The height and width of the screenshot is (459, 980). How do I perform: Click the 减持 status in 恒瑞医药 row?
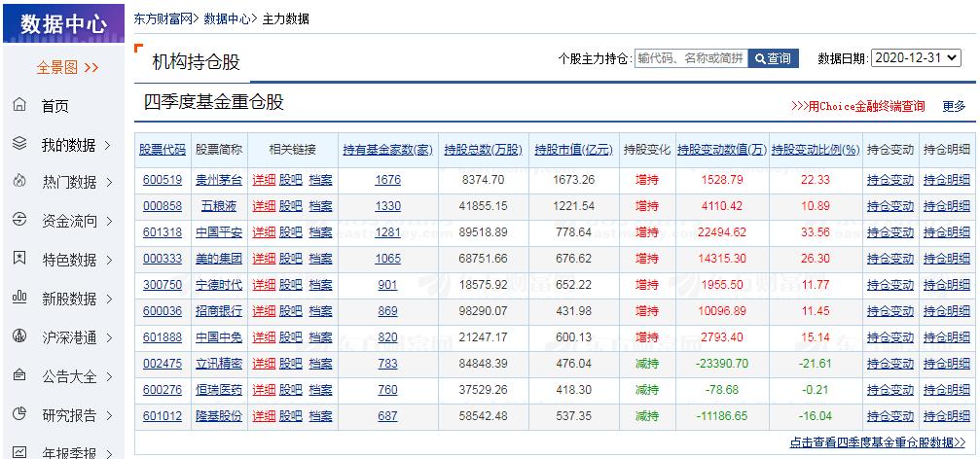point(647,390)
